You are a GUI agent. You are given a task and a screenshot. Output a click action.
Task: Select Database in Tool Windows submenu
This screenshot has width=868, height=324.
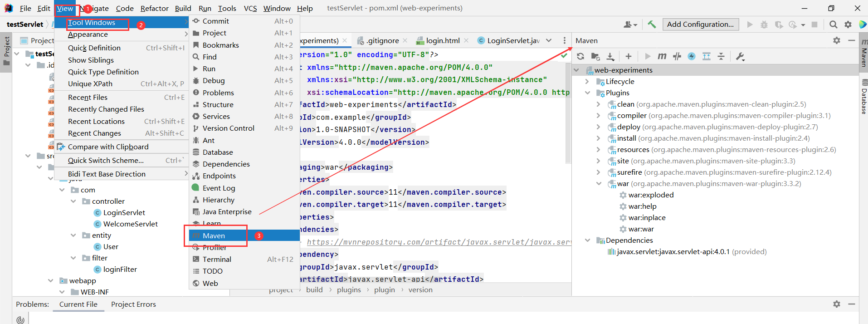click(244, 152)
